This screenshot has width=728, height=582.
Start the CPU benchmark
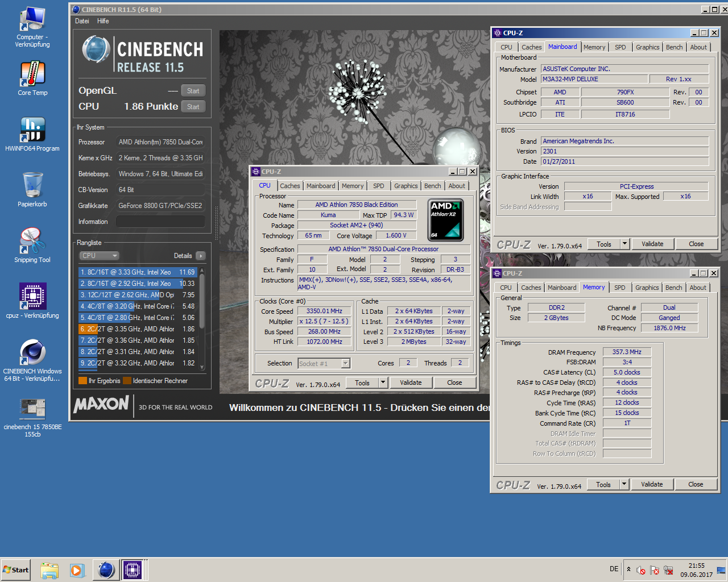(193, 107)
